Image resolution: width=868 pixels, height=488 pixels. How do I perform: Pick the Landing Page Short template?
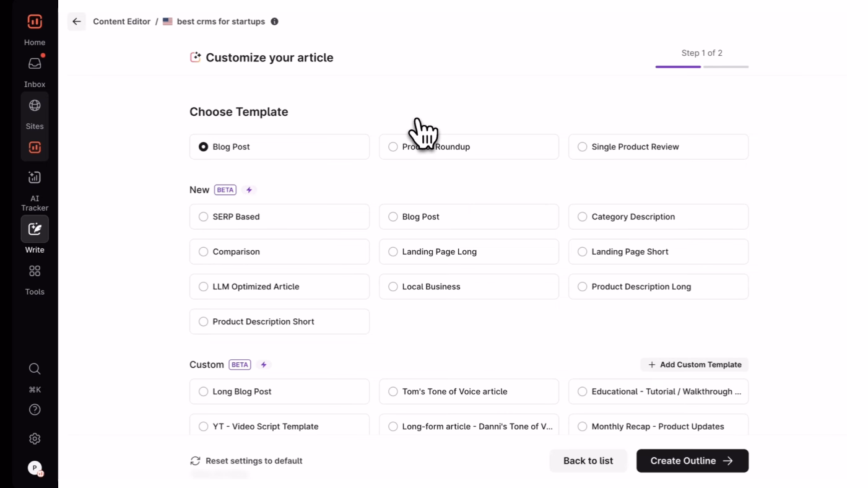pos(658,252)
